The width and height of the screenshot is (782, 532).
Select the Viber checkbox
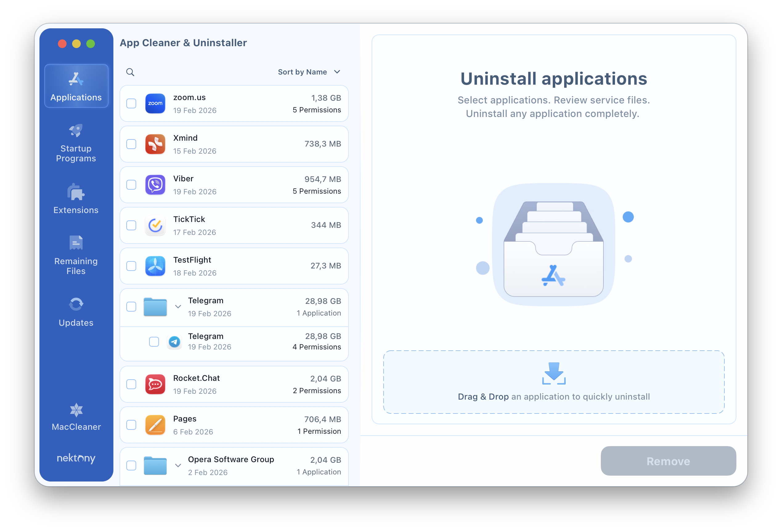(131, 185)
